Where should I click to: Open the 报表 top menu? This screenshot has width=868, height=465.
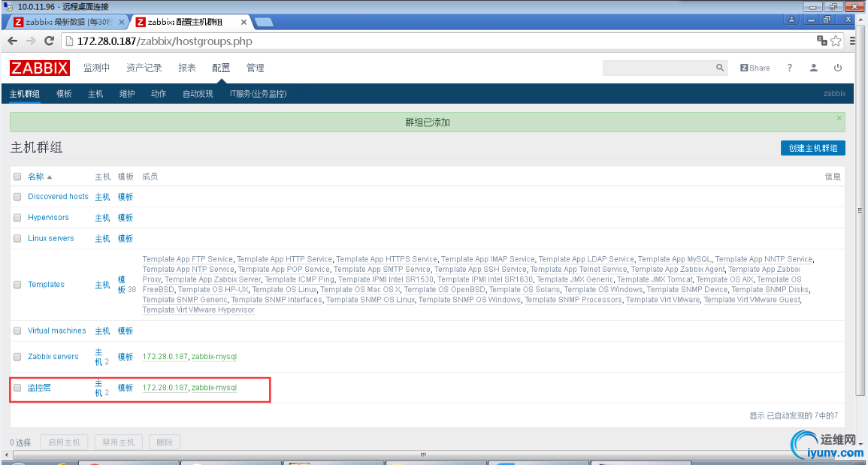coord(187,68)
